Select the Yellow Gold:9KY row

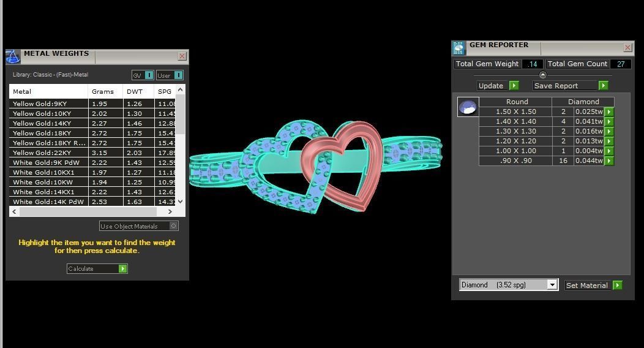point(92,104)
